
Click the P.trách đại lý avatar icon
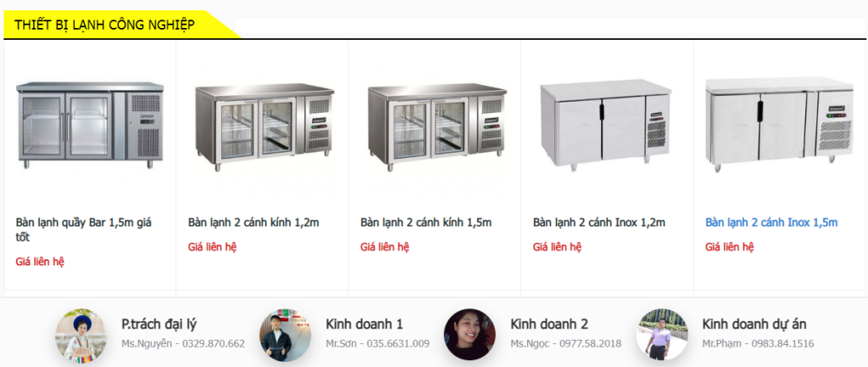81,335
